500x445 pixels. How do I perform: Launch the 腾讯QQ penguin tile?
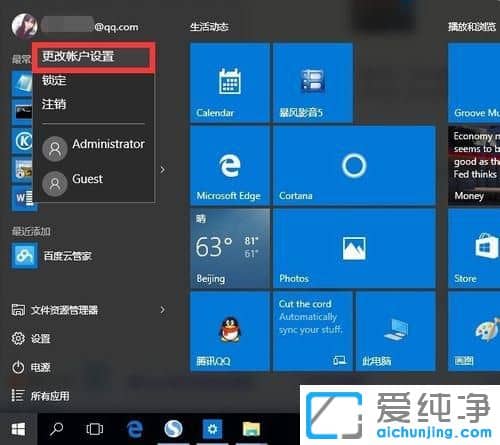click(x=230, y=331)
